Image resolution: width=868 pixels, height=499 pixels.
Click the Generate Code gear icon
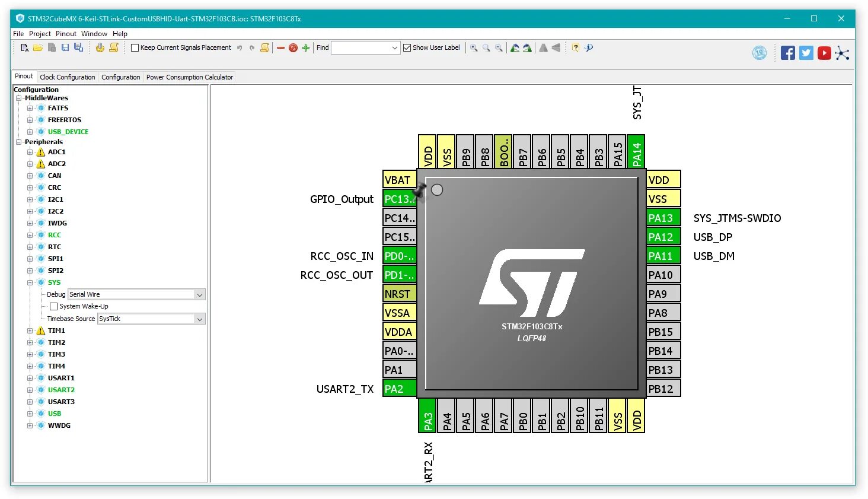coord(100,47)
